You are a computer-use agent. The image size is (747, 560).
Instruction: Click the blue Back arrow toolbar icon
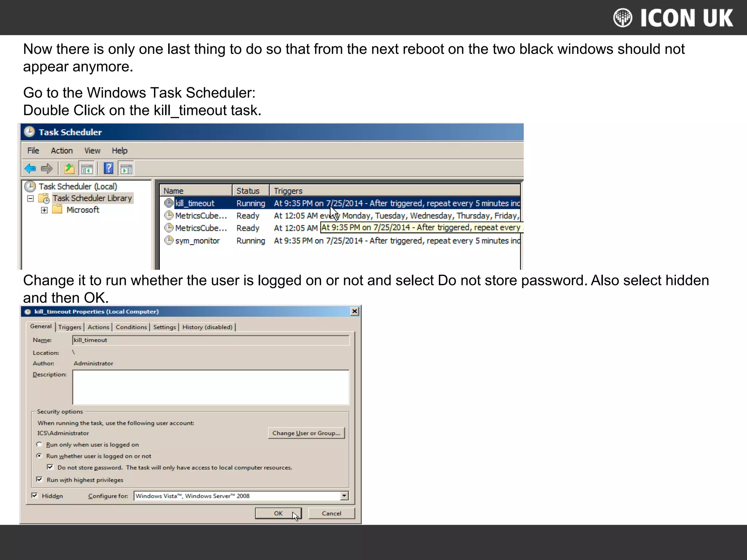point(30,169)
